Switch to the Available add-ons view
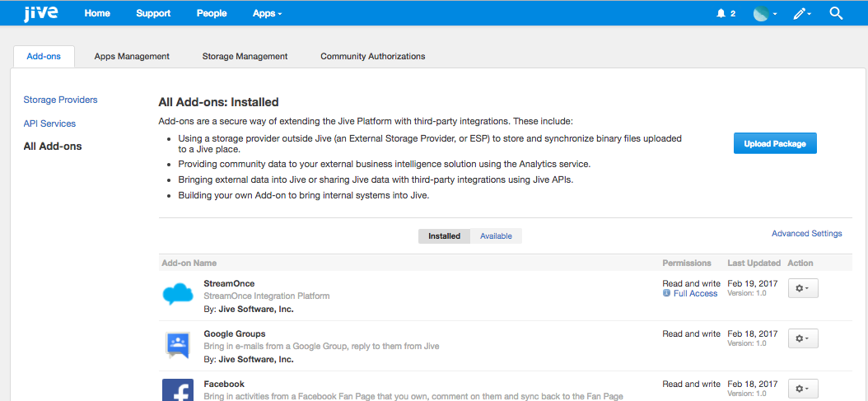The image size is (868, 401). (x=496, y=236)
